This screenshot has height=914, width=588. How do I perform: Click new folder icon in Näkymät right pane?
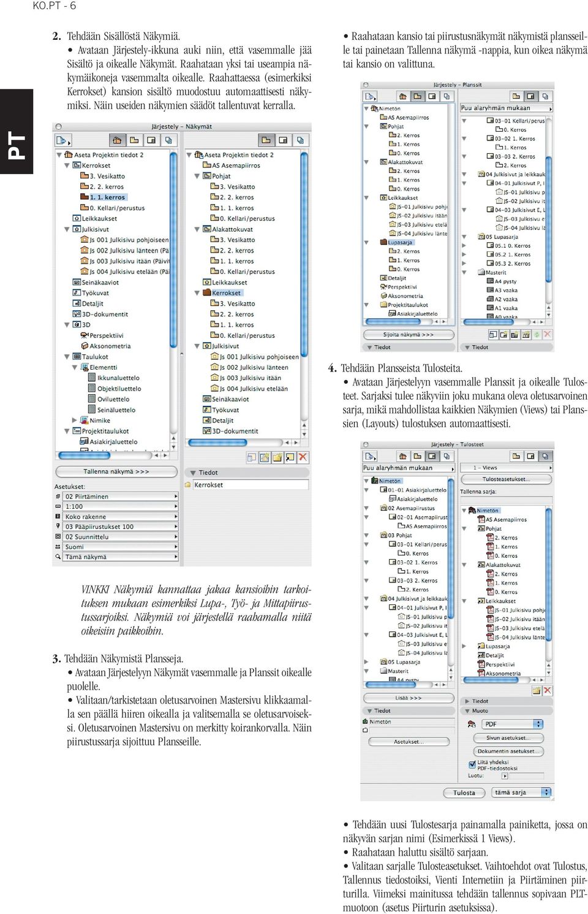pyautogui.click(x=277, y=457)
